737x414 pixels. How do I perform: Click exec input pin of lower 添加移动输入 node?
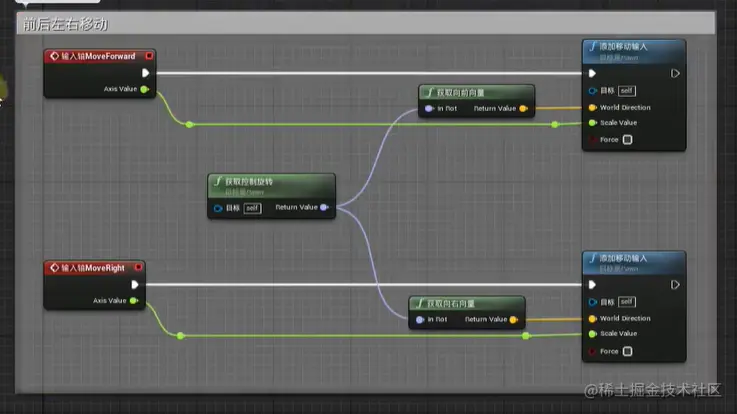click(592, 285)
